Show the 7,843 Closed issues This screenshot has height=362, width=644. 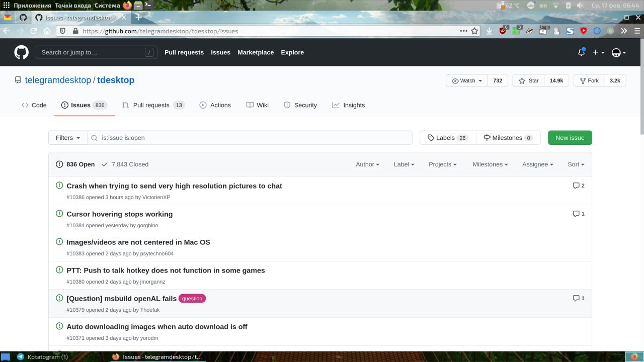125,164
